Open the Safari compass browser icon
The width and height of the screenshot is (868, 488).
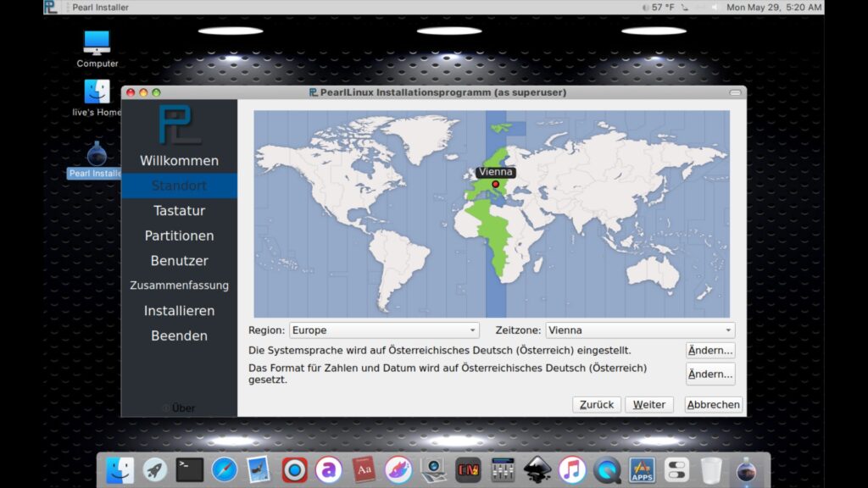point(224,470)
